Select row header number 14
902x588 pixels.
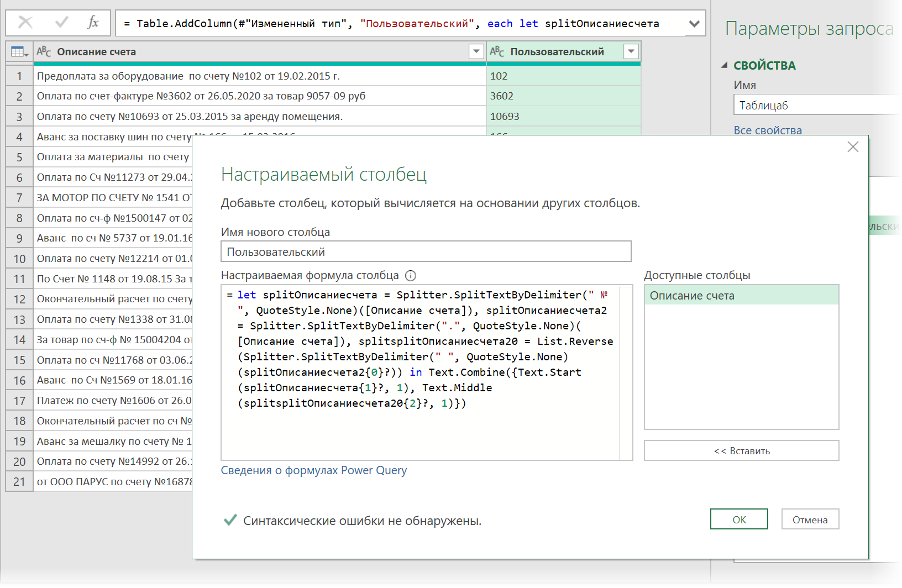[19, 340]
